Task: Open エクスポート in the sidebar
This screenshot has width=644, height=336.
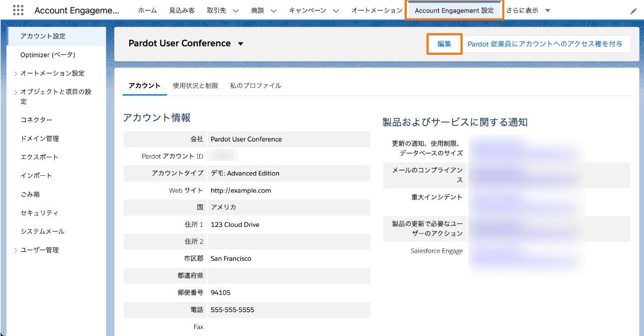Action: [39, 157]
